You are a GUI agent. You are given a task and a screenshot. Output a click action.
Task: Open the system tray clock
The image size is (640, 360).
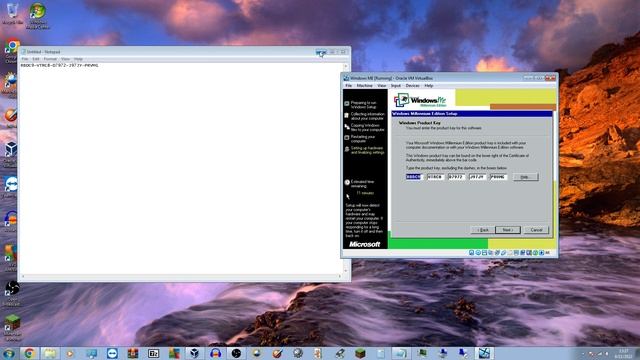pos(624,353)
